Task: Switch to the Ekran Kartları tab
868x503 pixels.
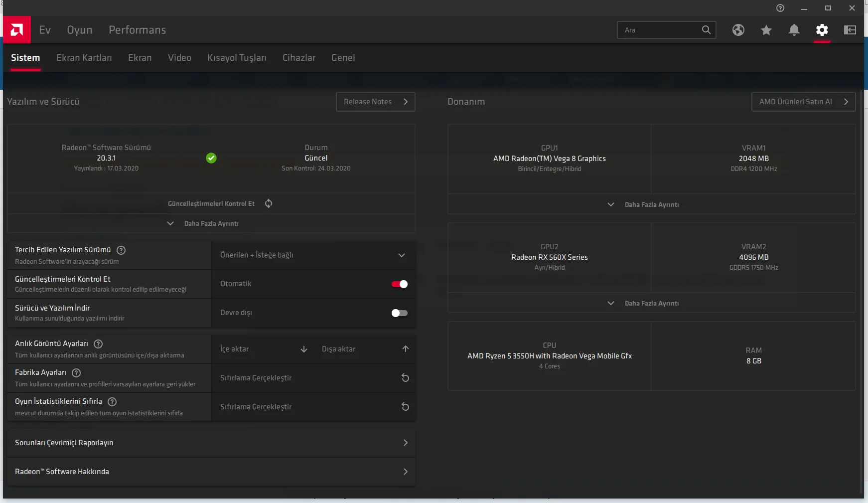Action: [84, 58]
